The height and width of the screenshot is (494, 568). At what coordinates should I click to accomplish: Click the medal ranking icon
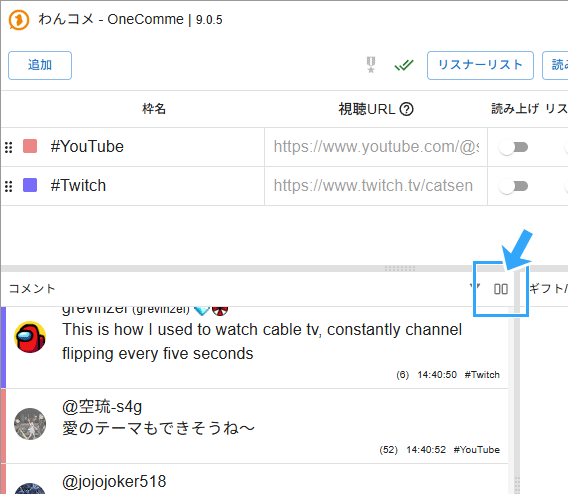click(x=371, y=65)
